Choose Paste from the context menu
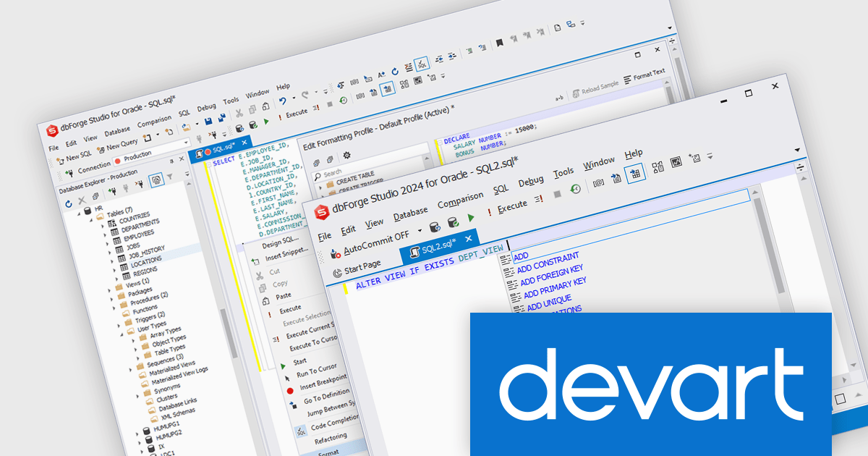868x456 pixels. click(x=283, y=295)
